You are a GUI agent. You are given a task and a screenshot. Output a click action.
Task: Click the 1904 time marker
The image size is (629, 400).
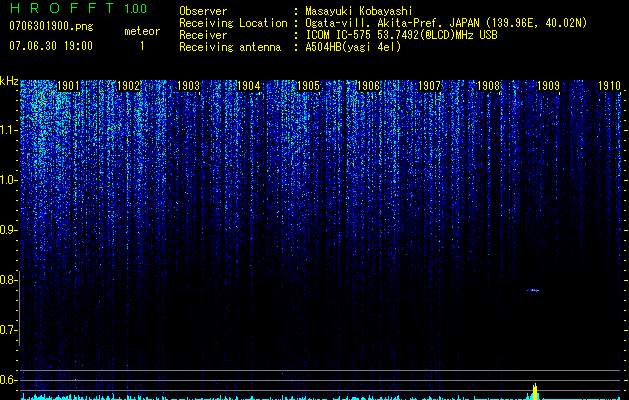[249, 86]
